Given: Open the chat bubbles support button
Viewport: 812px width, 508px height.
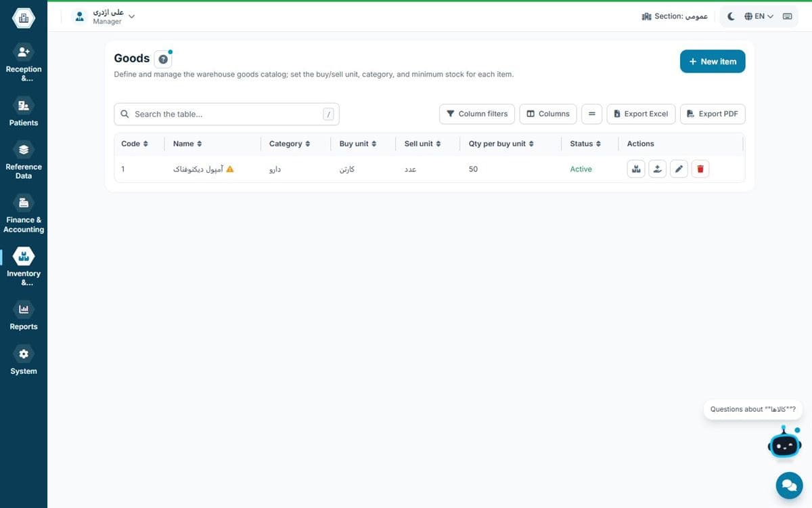Looking at the screenshot, I should 789,485.
